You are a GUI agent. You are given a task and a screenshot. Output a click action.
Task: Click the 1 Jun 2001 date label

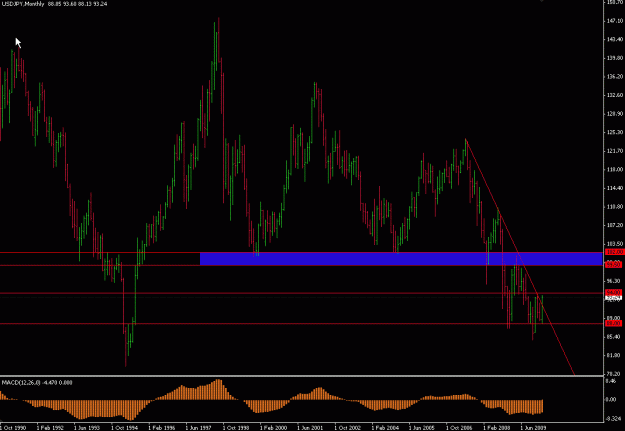click(x=311, y=428)
